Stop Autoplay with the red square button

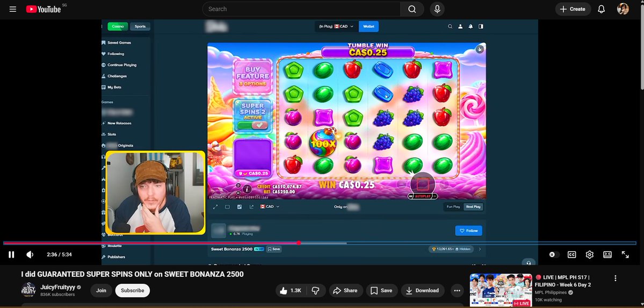pyautogui.click(x=423, y=184)
